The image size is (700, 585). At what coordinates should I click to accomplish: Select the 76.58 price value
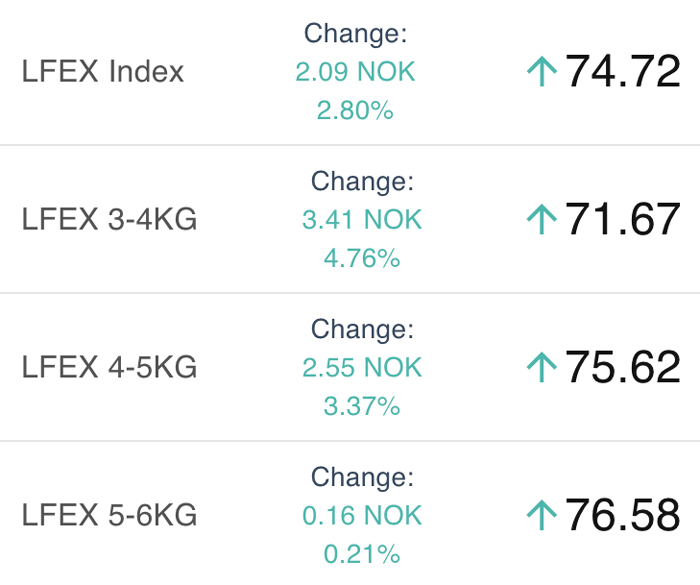[x=623, y=514]
